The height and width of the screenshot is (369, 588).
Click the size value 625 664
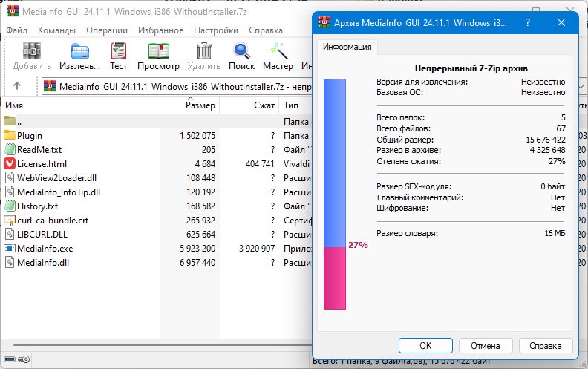[x=200, y=235]
